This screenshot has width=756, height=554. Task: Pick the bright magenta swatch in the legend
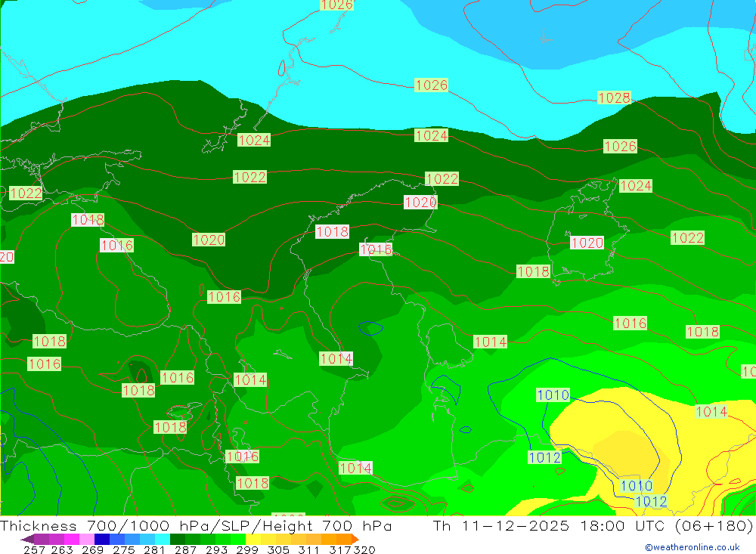tap(71, 539)
